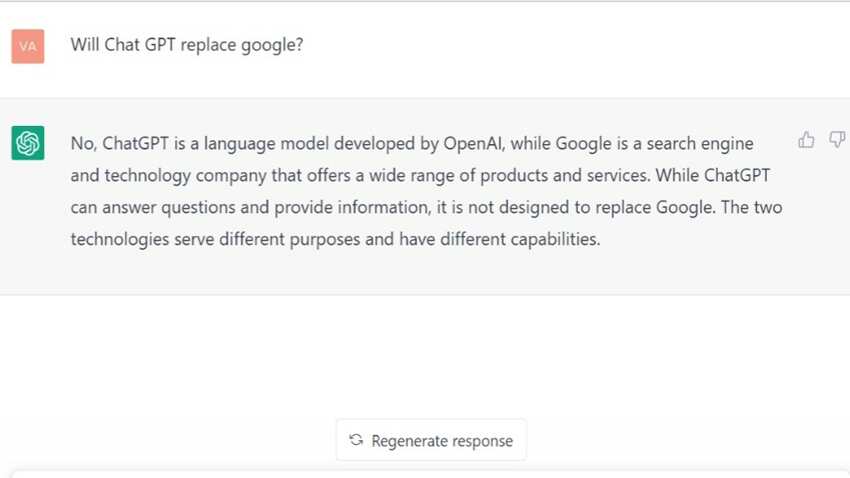850x478 pixels.
Task: Click the thumbs up feedback icon
Action: point(806,140)
